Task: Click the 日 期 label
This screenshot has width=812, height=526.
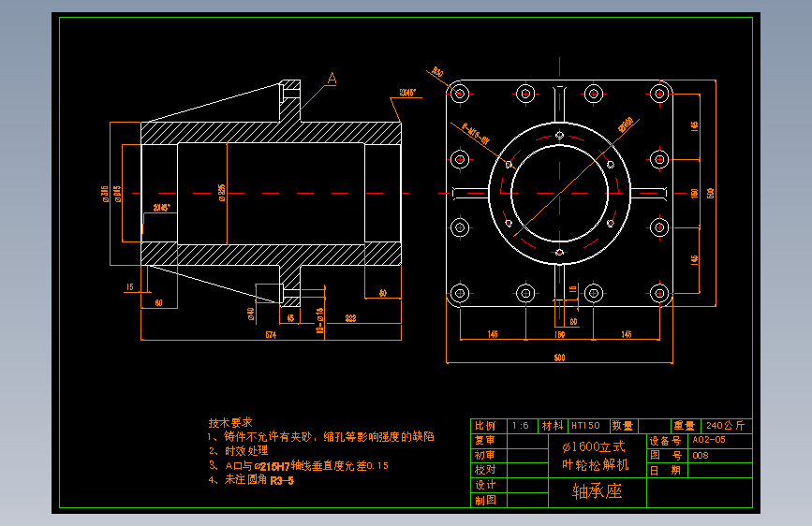Action: (x=666, y=471)
